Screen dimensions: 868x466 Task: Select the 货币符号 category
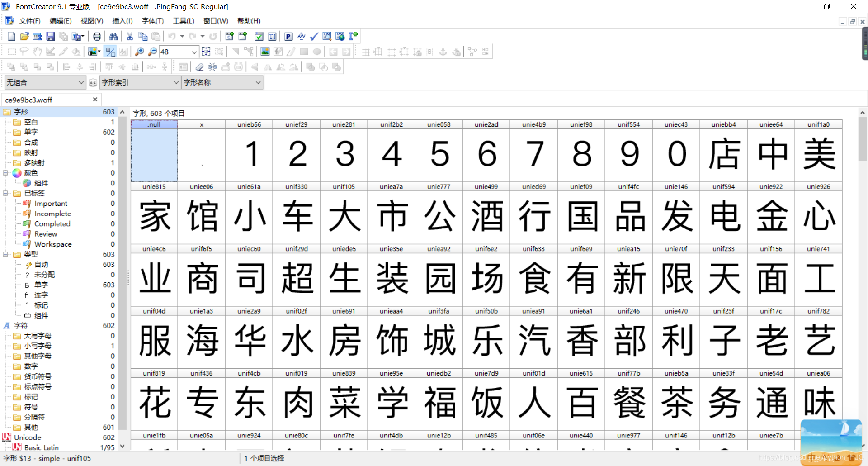pyautogui.click(x=38, y=376)
